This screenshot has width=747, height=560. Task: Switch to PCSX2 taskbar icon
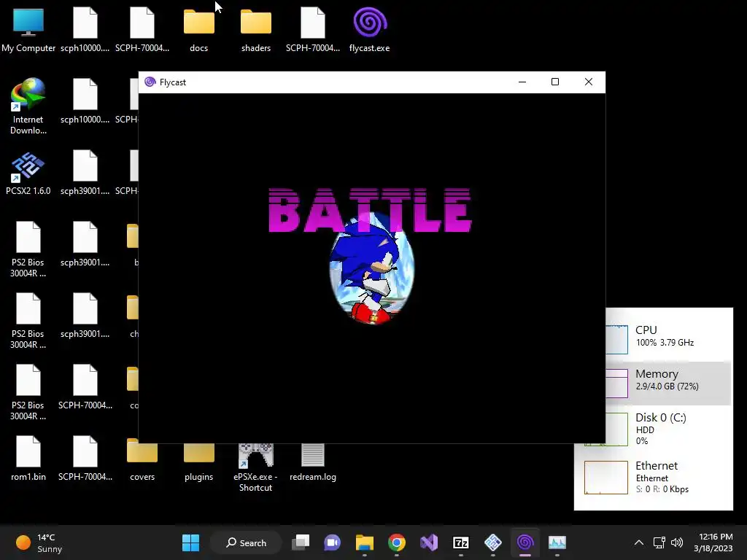point(493,542)
